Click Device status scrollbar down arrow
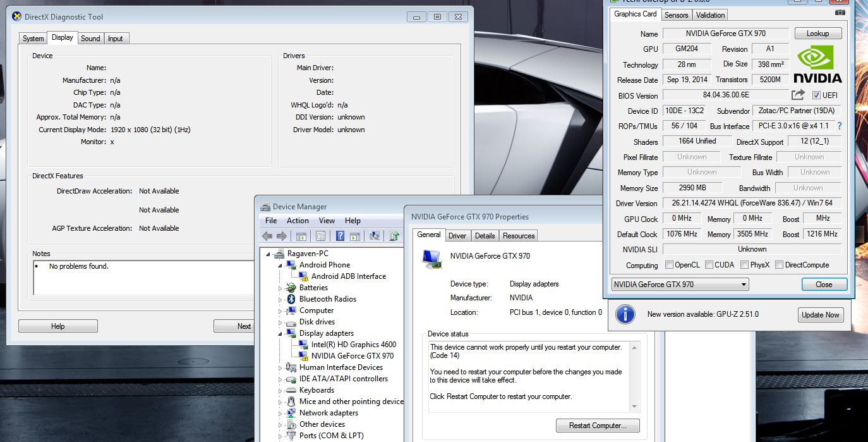This screenshot has width=868, height=442. pyautogui.click(x=635, y=406)
